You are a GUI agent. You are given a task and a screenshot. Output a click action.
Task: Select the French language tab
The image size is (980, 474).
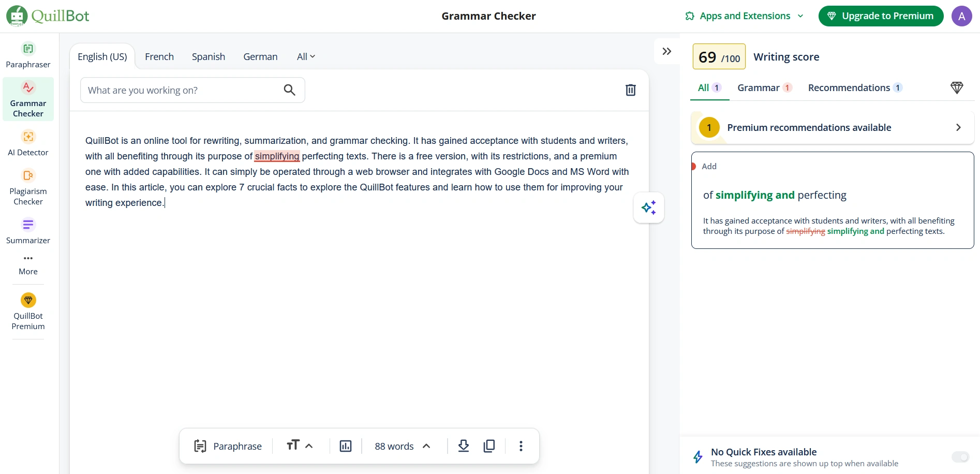coord(159,56)
